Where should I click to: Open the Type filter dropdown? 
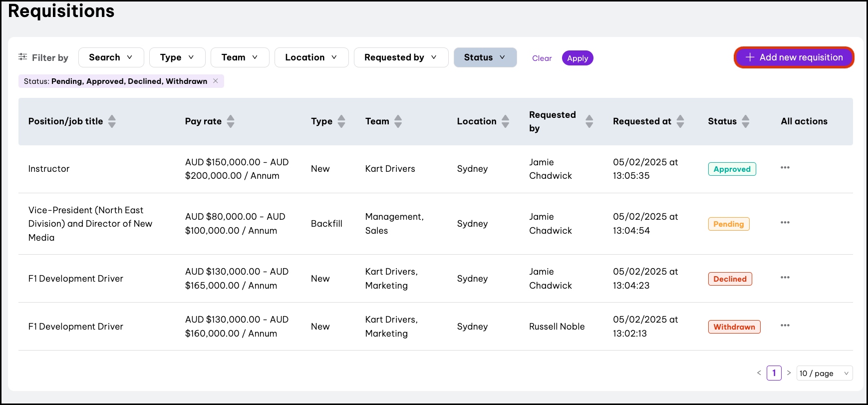point(177,57)
